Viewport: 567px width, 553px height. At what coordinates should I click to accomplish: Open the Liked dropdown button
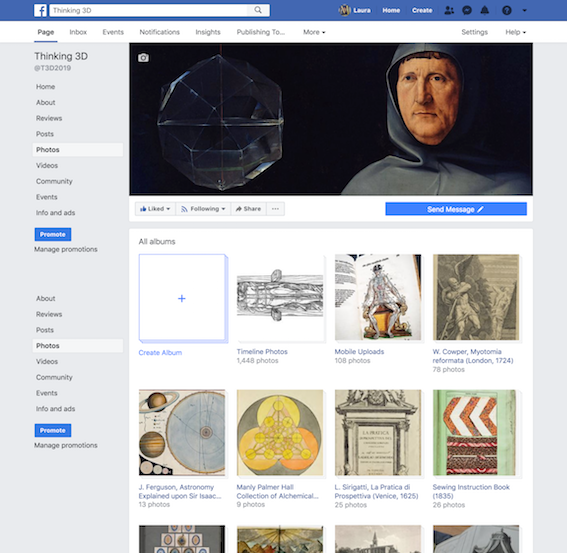155,209
